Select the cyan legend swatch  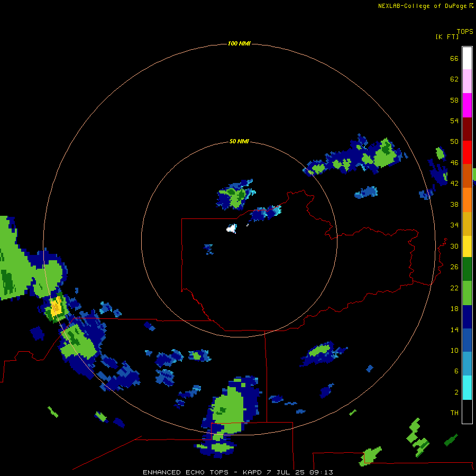click(x=467, y=388)
